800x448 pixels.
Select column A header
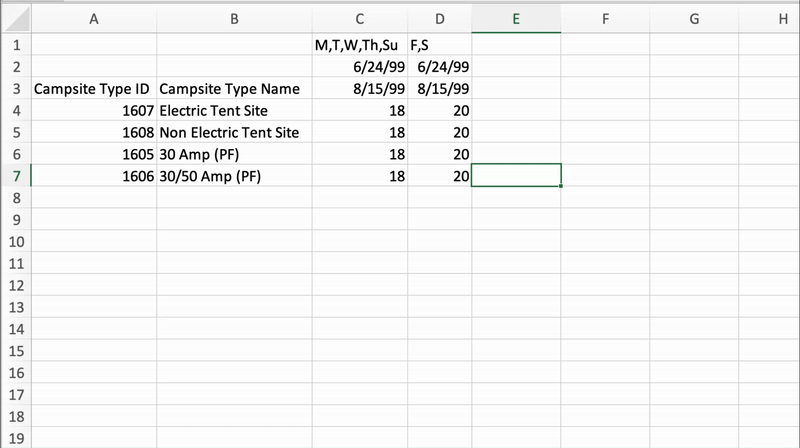tap(94, 17)
